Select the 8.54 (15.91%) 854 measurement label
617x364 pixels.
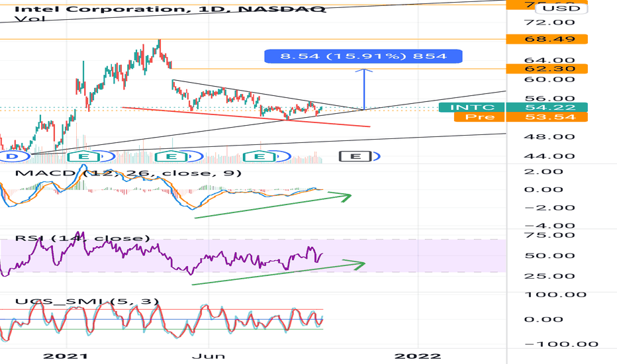coord(363,56)
